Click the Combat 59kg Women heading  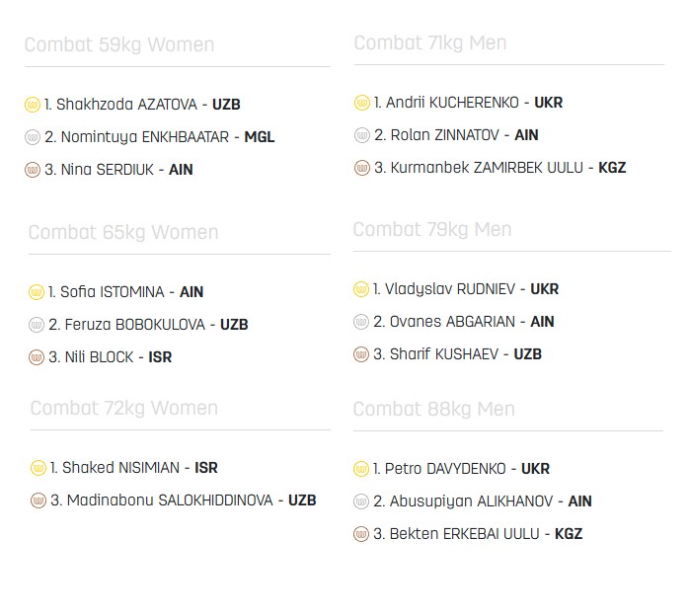pos(118,44)
